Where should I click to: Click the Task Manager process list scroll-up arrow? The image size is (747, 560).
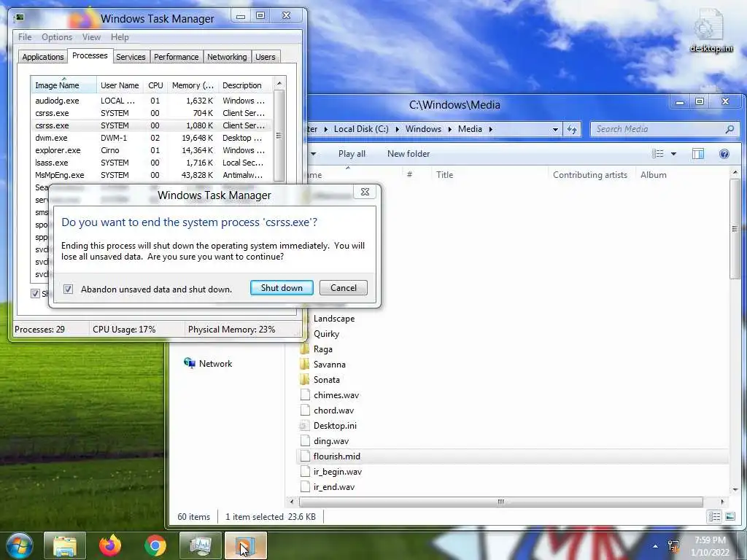(279, 83)
